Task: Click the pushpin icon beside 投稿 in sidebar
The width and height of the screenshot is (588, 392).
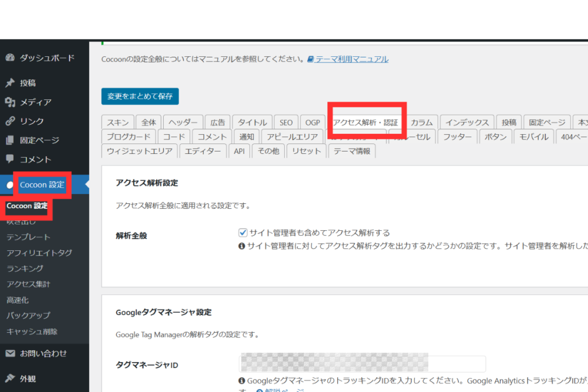Action: pyautogui.click(x=10, y=83)
